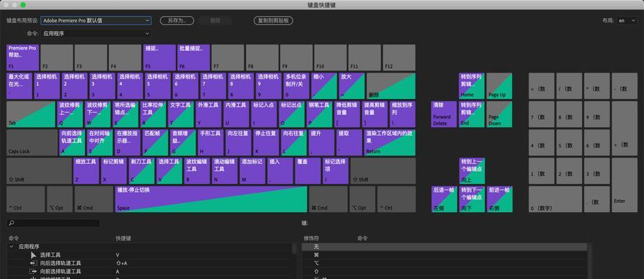Click the 选择工具 command row

(x=150, y=255)
